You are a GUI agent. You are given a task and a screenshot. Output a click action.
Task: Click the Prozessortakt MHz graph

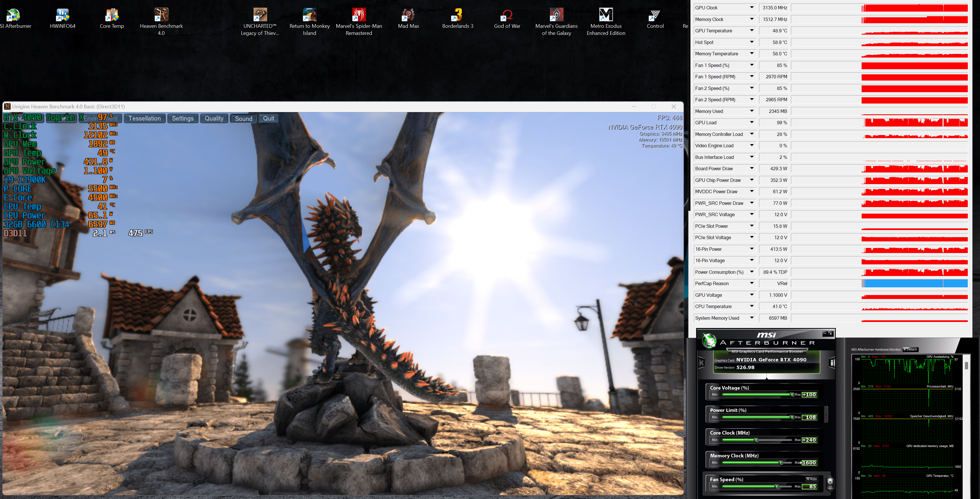point(907,400)
